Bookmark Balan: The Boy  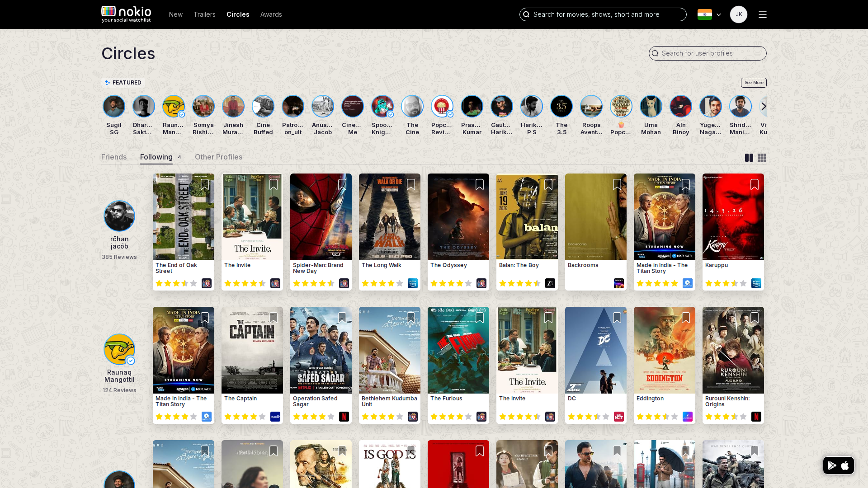pos(548,185)
